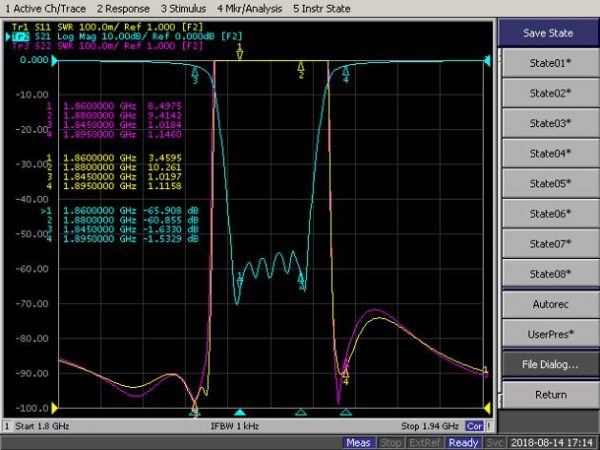Viewport: 600px width, 450px height.
Task: Open File Dialog from softkey panel
Action: click(x=550, y=364)
